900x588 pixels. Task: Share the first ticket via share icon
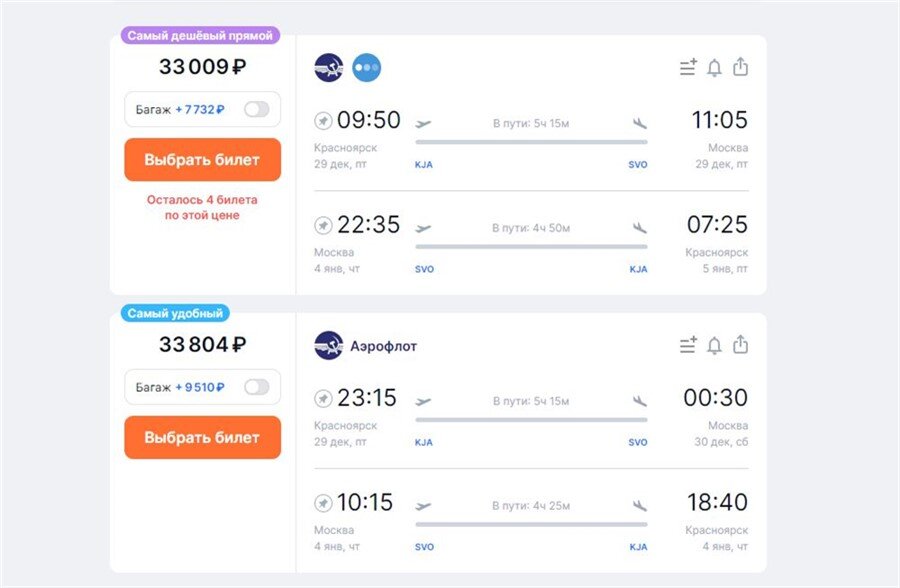pyautogui.click(x=740, y=67)
